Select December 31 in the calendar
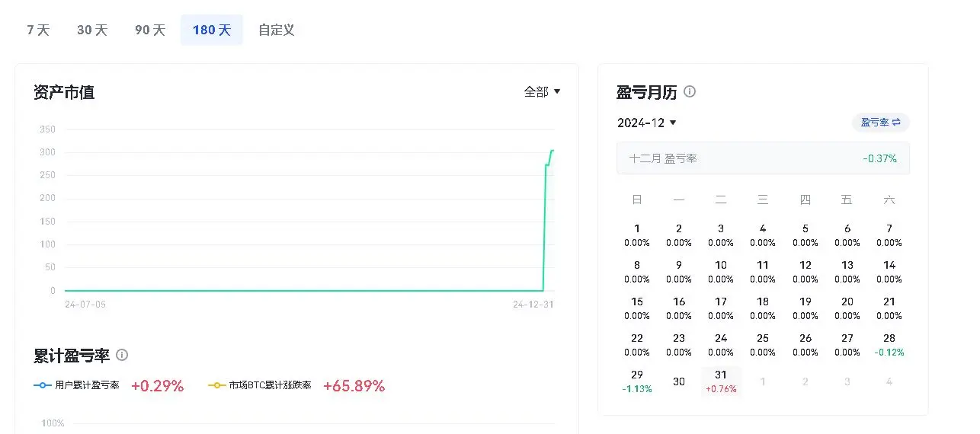This screenshot has height=434, width=980. [x=721, y=381]
